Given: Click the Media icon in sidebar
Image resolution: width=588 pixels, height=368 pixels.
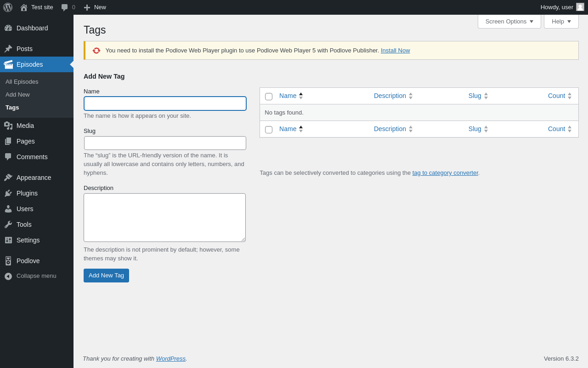Looking at the screenshot, I should (x=8, y=126).
